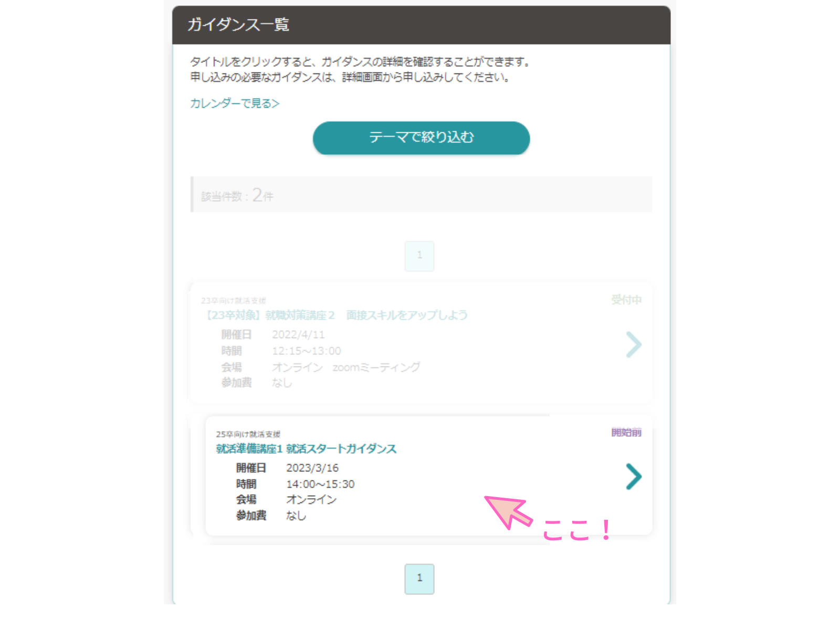Viewport: 840px width, 630px height.
Task: Click the 25卒向け就活支援 category tag
Action: 248,434
